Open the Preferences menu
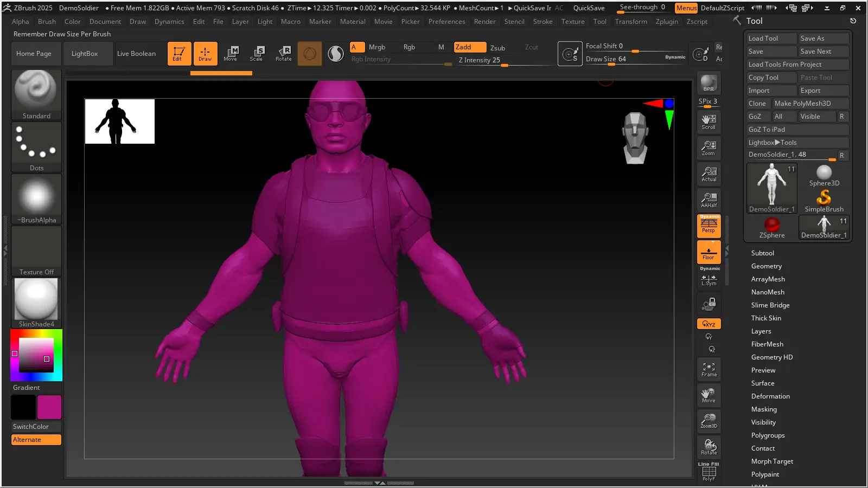Viewport: 868px width, 488px height. [x=446, y=22]
